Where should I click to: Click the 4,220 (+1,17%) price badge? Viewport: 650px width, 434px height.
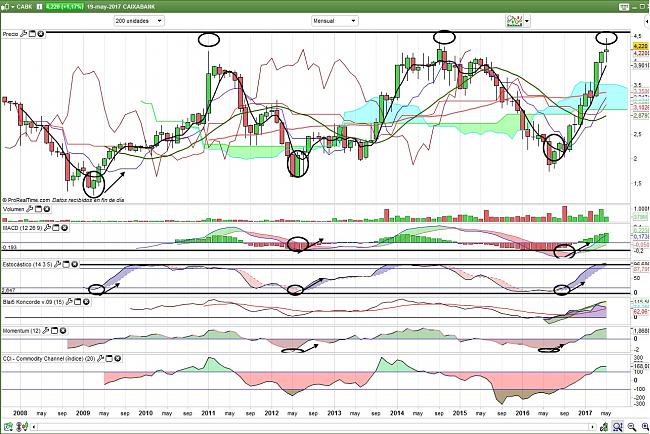tap(65, 7)
